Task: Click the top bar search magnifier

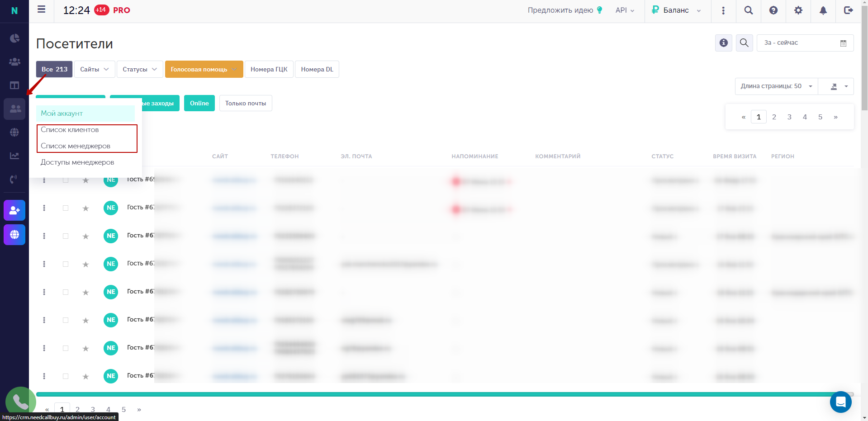Action: tap(749, 10)
